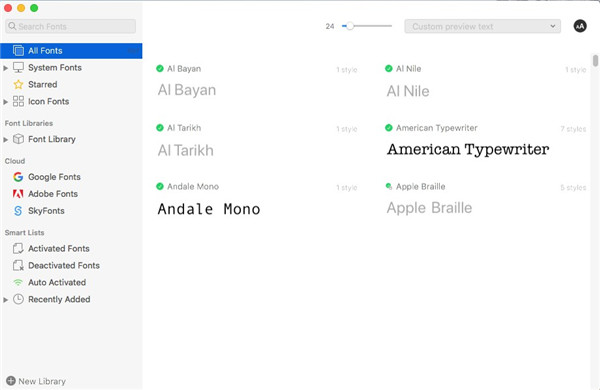Screen dimensions: 600x390
Task: Click the preview size value 24
Action: (330, 26)
